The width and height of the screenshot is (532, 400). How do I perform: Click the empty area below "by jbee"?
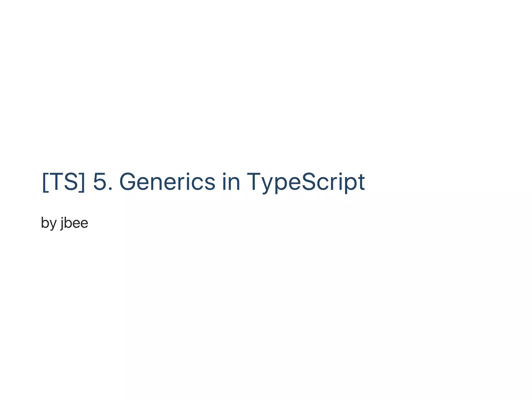click(x=266, y=312)
